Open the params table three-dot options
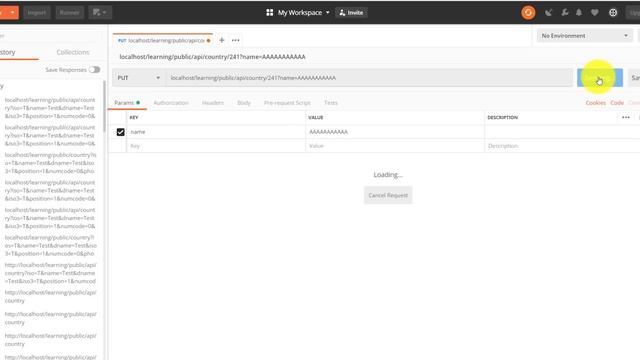640x360 pixels. 626,117
